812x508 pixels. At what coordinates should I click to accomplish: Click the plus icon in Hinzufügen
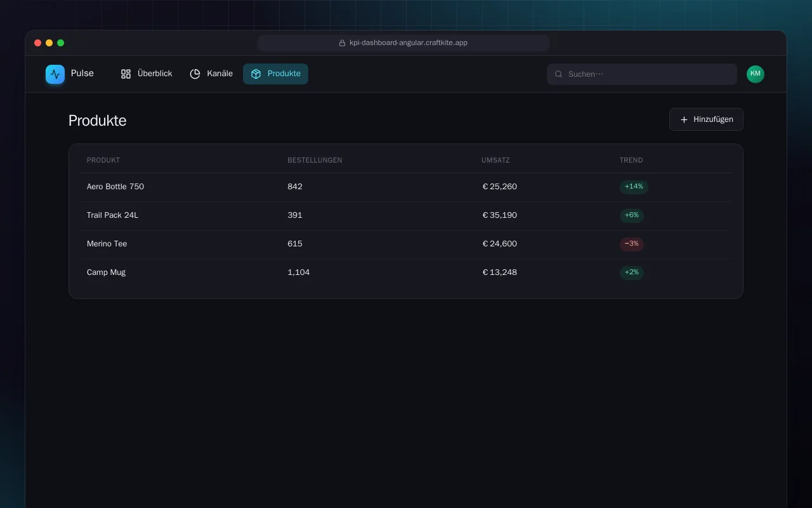(684, 119)
